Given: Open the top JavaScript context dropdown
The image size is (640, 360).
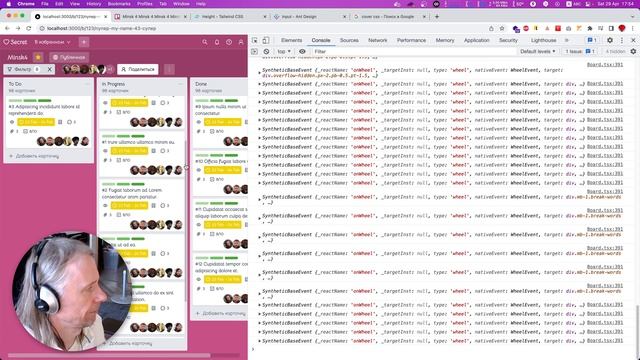Looking at the screenshot, I should tap(284, 51).
